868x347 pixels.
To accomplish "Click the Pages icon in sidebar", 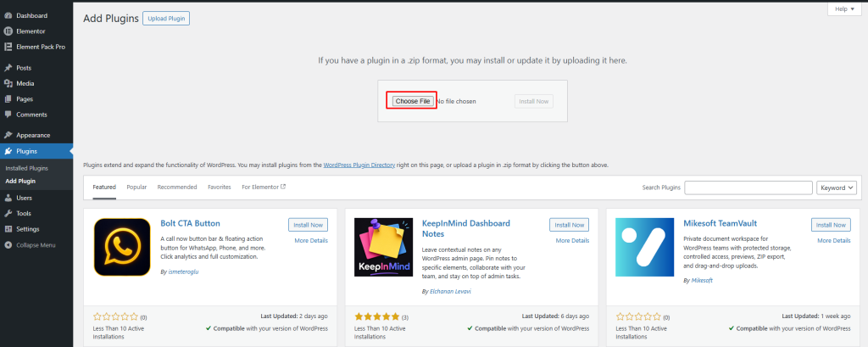I will pyautogui.click(x=8, y=98).
